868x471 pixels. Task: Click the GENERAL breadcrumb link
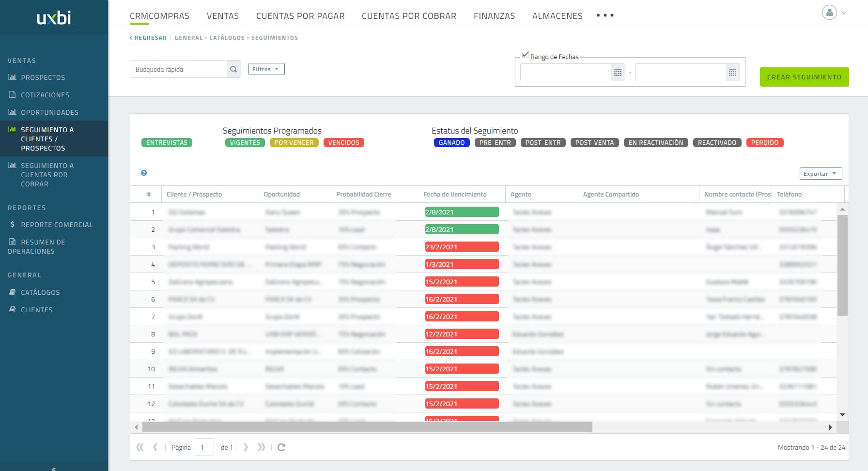188,38
